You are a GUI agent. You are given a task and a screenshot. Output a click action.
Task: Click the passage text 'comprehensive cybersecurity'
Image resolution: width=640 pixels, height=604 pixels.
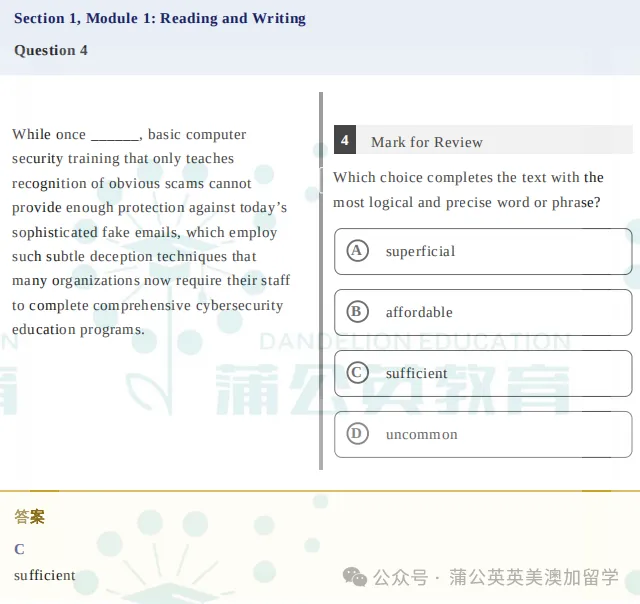click(x=188, y=306)
